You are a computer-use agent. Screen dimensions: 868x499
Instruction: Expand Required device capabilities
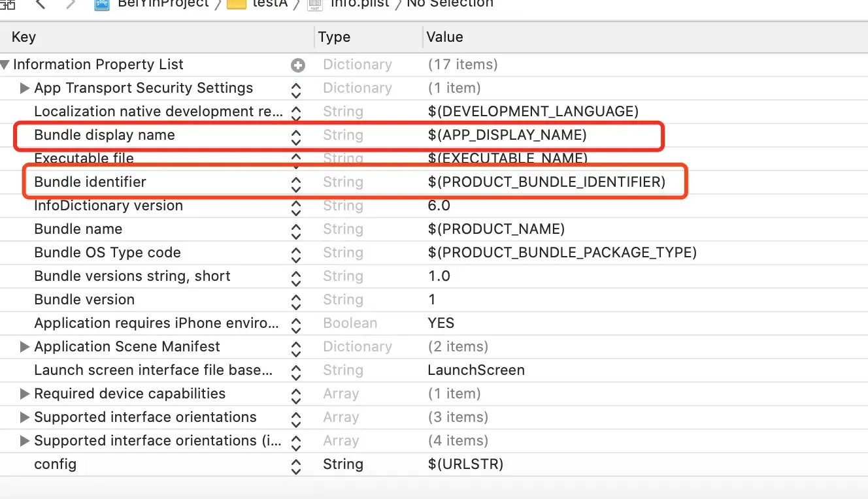point(24,394)
